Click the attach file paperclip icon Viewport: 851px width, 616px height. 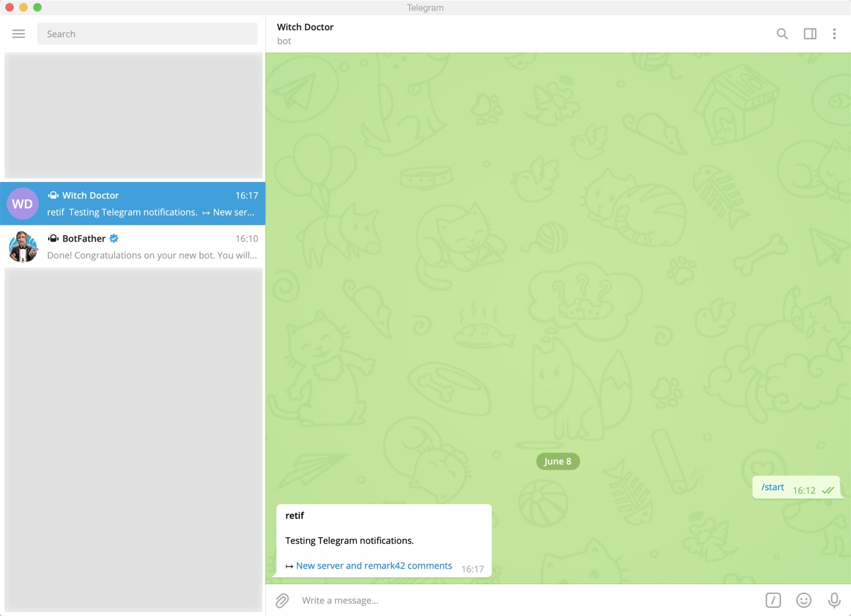[x=282, y=600]
